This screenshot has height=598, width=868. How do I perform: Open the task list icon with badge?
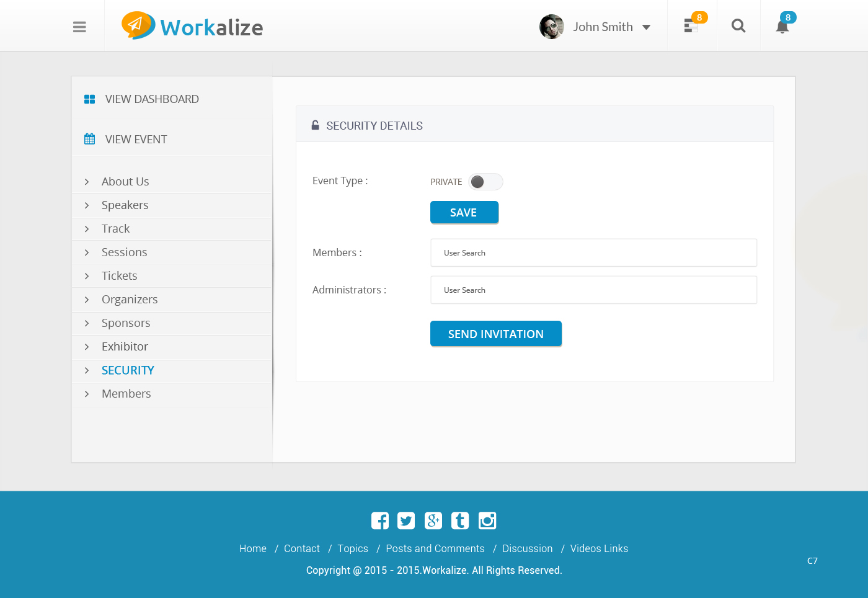click(x=691, y=25)
